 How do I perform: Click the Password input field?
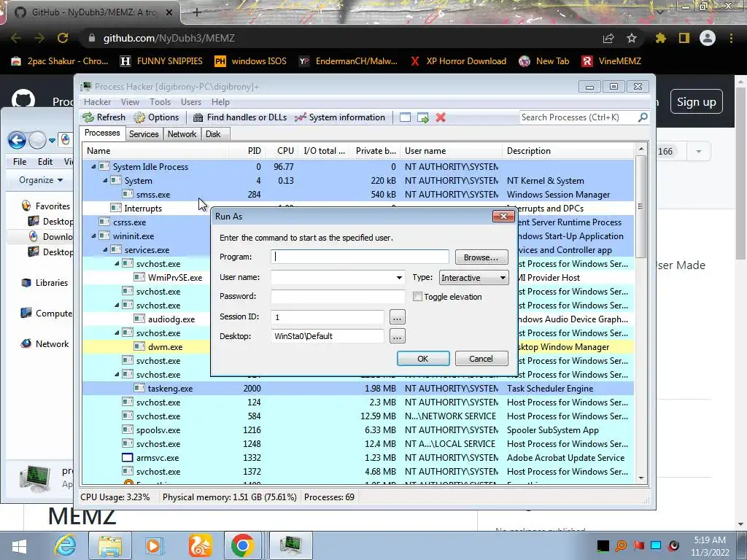[338, 296]
